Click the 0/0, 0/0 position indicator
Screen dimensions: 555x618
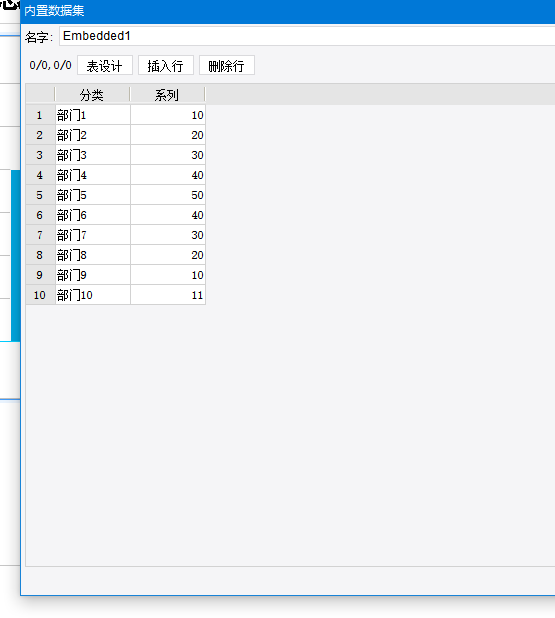[50, 65]
